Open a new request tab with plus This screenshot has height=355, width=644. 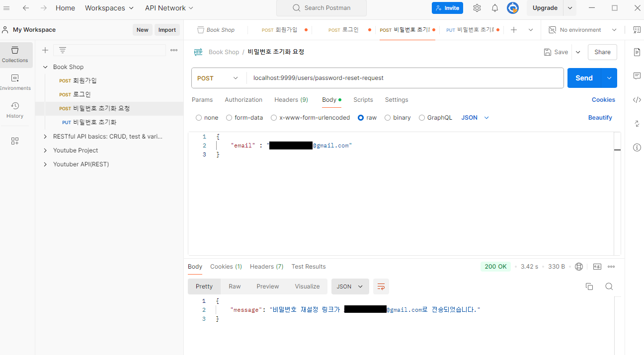click(x=514, y=30)
